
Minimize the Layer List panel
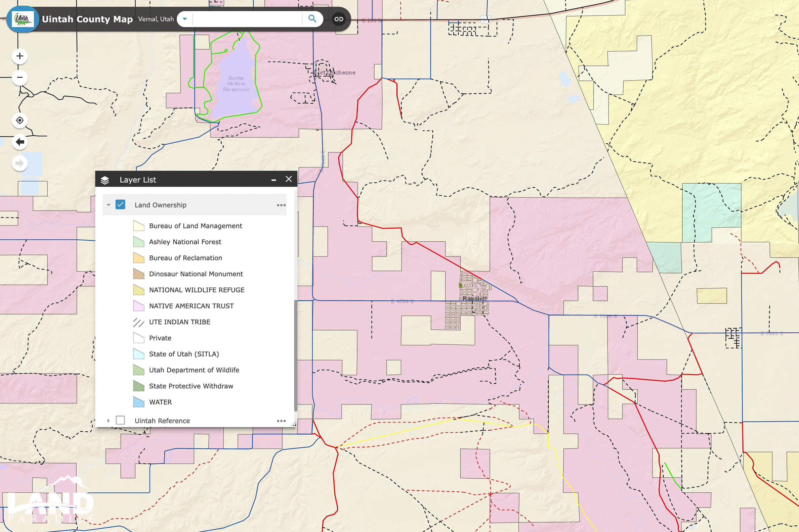274,180
